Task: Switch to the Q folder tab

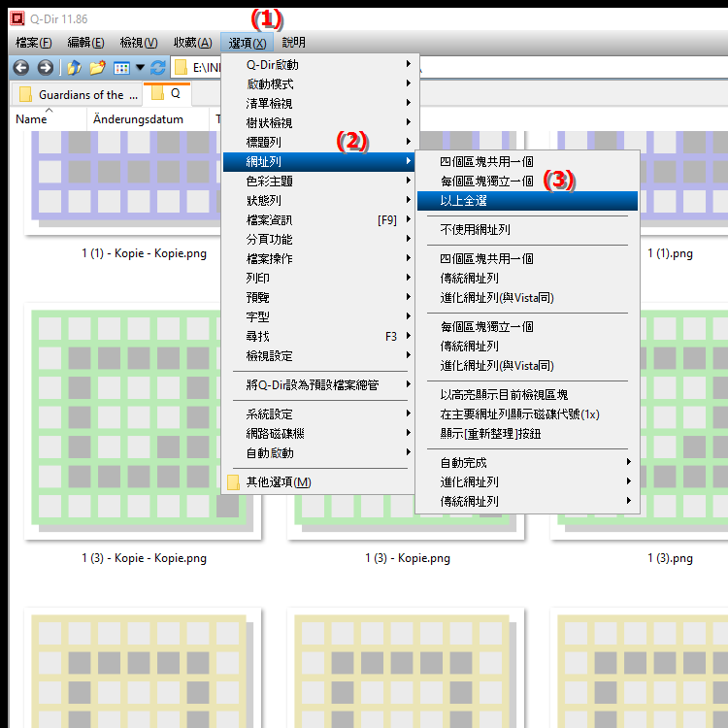Action: (167, 94)
